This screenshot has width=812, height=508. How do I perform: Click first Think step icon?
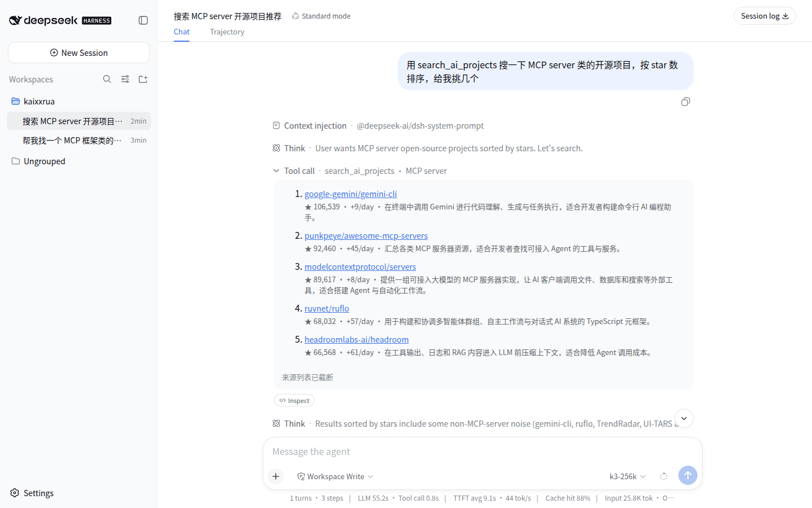pyautogui.click(x=276, y=148)
